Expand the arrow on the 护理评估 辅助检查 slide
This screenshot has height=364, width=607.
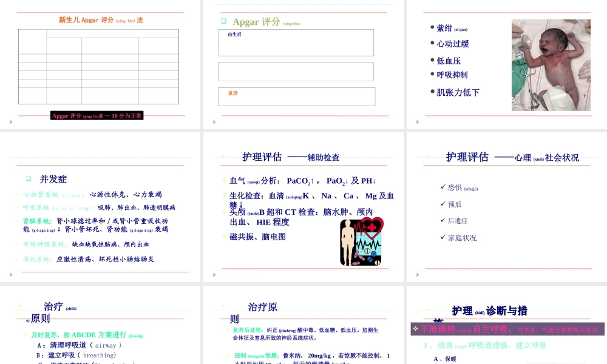(x=214, y=274)
